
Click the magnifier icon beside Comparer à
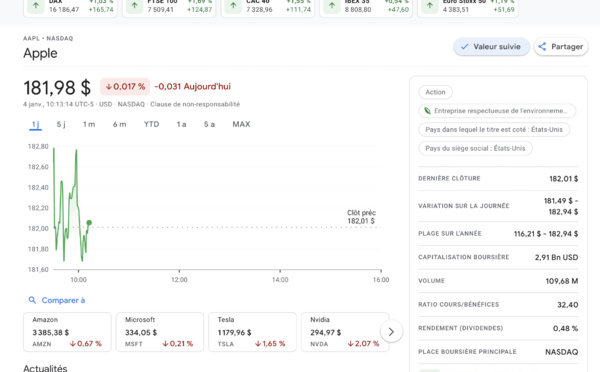pyautogui.click(x=32, y=300)
